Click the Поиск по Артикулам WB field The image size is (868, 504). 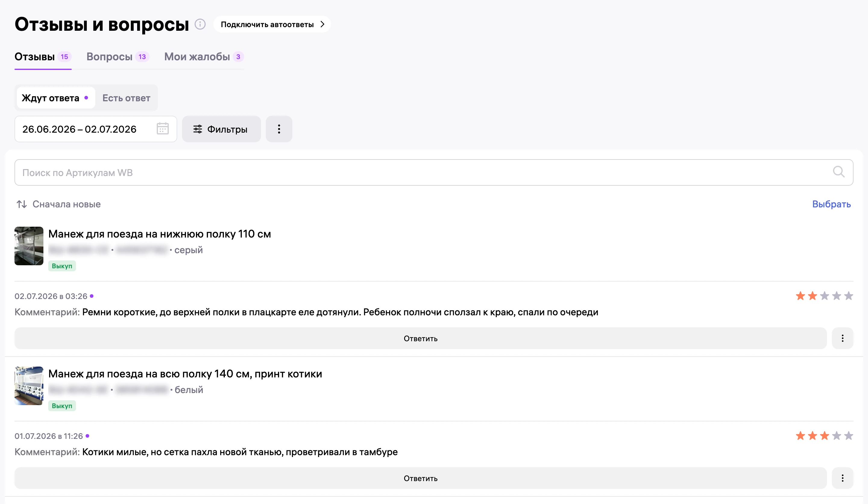pyautogui.click(x=434, y=172)
